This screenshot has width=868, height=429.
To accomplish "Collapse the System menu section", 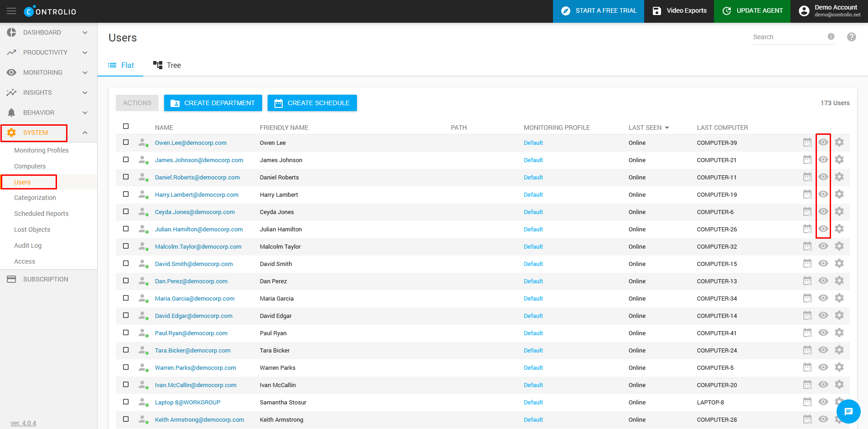I will pyautogui.click(x=85, y=133).
